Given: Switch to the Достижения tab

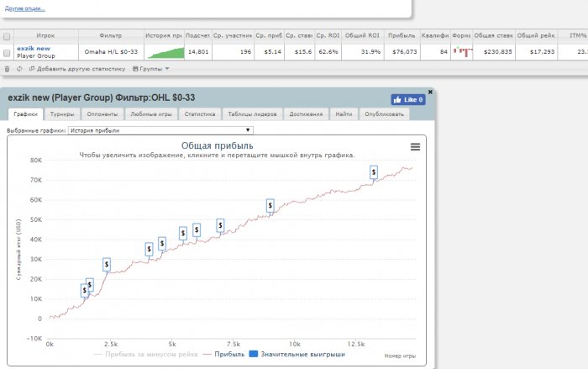Looking at the screenshot, I should point(306,114).
